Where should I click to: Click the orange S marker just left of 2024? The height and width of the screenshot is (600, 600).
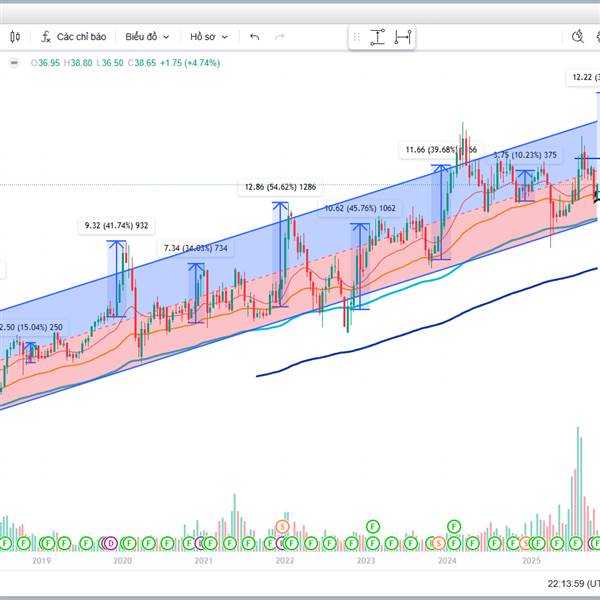(439, 543)
